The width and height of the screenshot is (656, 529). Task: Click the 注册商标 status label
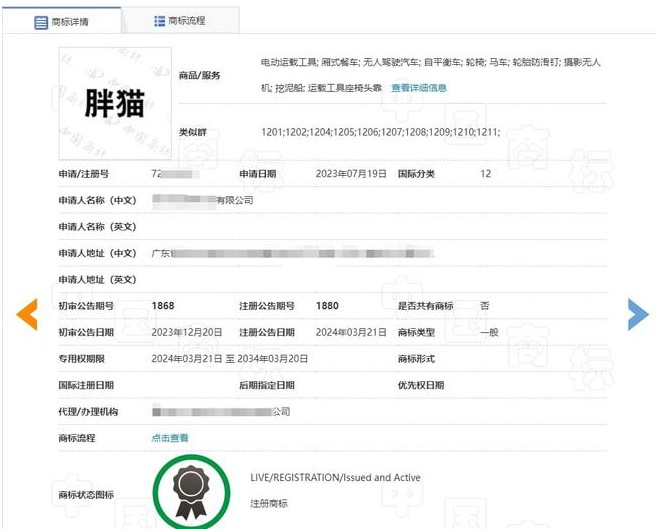tap(268, 503)
